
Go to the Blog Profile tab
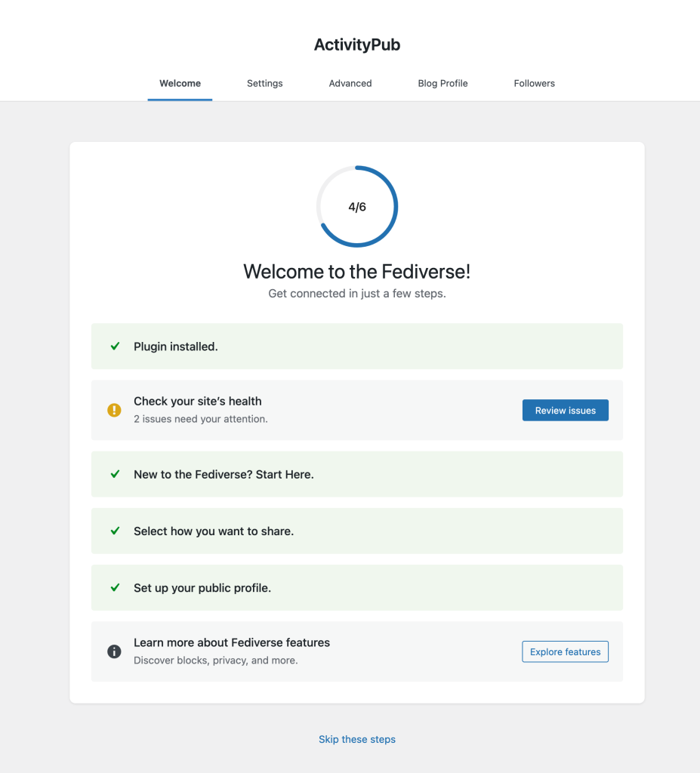pos(443,83)
